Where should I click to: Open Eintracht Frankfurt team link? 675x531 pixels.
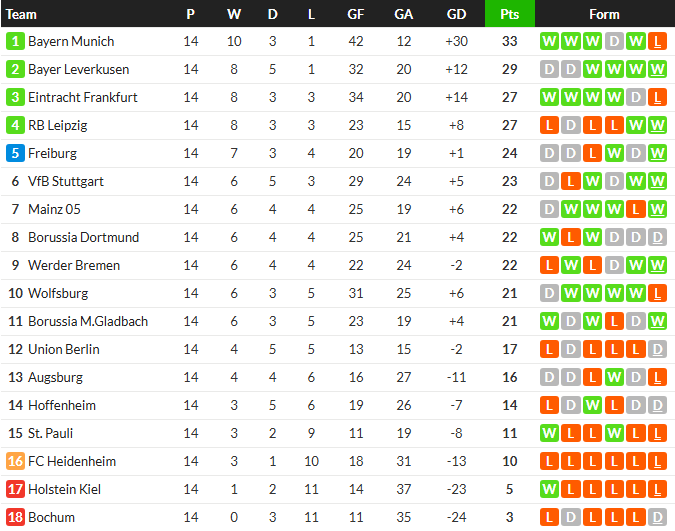(x=83, y=98)
